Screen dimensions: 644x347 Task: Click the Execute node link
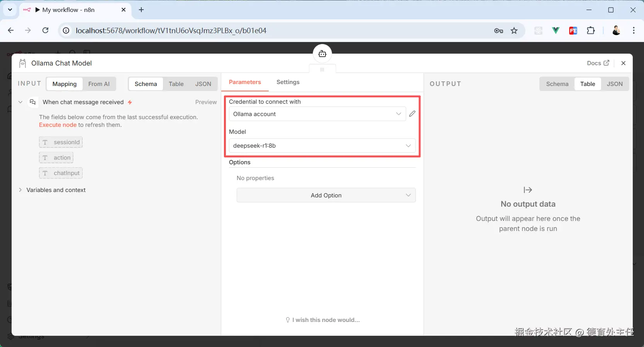58,125
